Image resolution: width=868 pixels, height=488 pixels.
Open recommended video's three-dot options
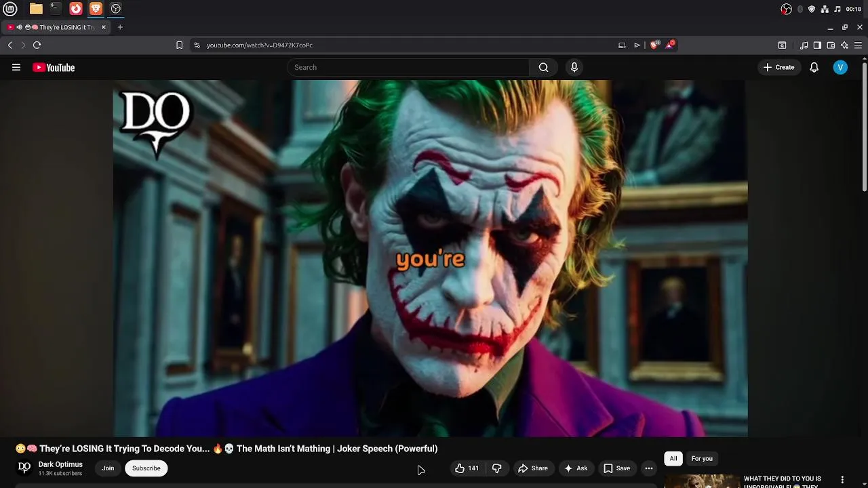pyautogui.click(x=842, y=480)
